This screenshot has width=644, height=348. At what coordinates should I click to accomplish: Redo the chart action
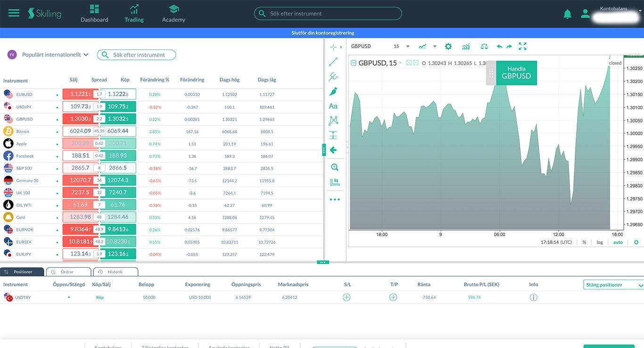tap(509, 46)
